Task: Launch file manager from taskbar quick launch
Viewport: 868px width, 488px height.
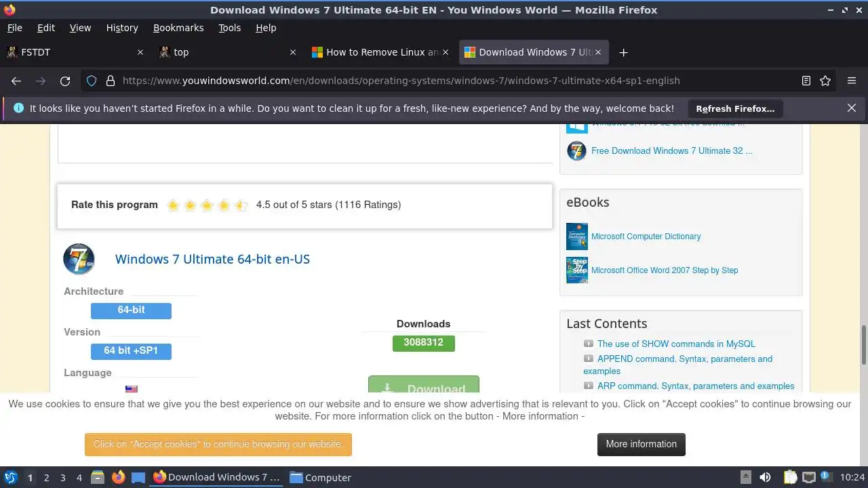Action: point(98,477)
